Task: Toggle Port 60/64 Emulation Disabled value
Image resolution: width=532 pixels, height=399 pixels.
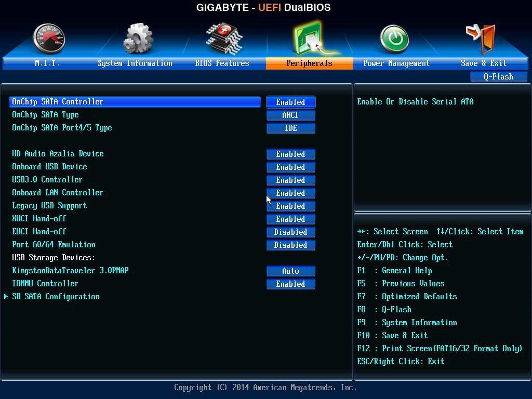Action: [x=291, y=245]
